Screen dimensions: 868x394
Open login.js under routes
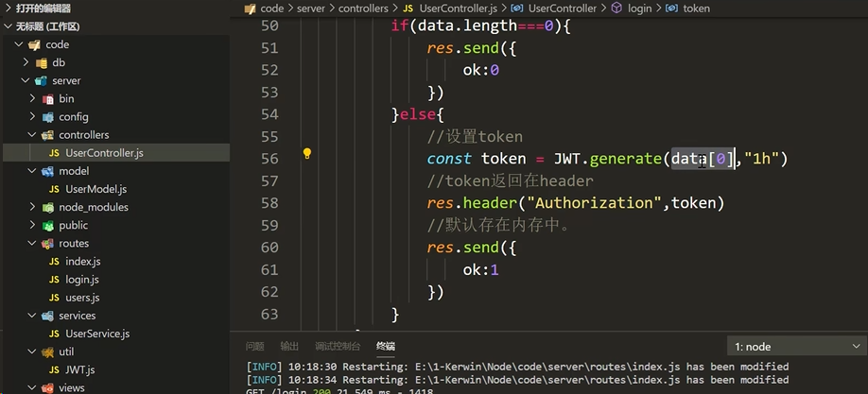[82, 280]
